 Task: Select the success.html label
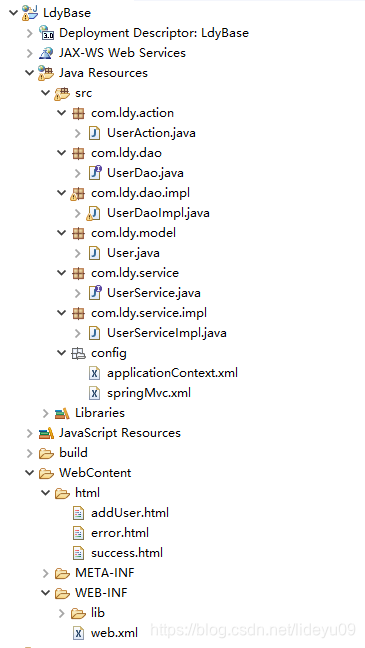click(127, 553)
